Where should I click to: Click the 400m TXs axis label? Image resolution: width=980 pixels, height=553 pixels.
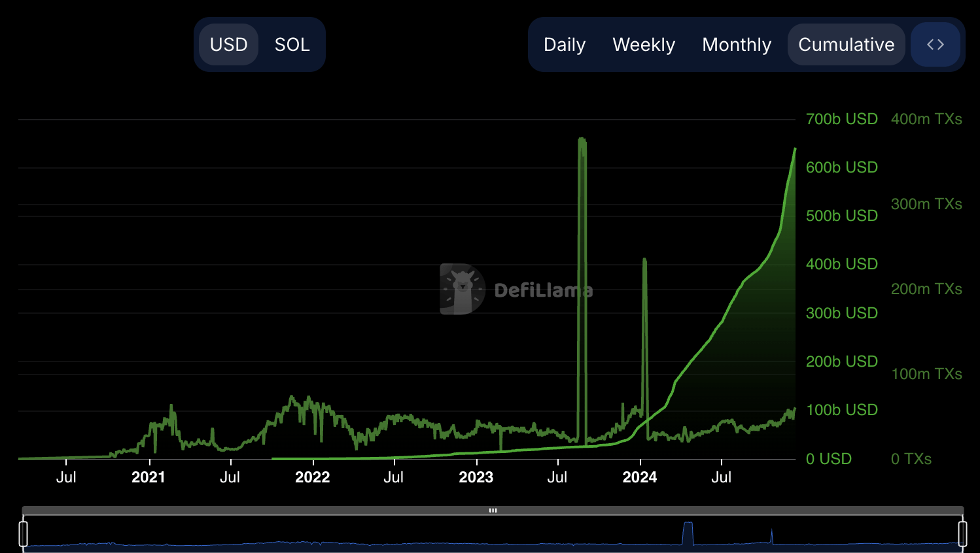tap(926, 119)
